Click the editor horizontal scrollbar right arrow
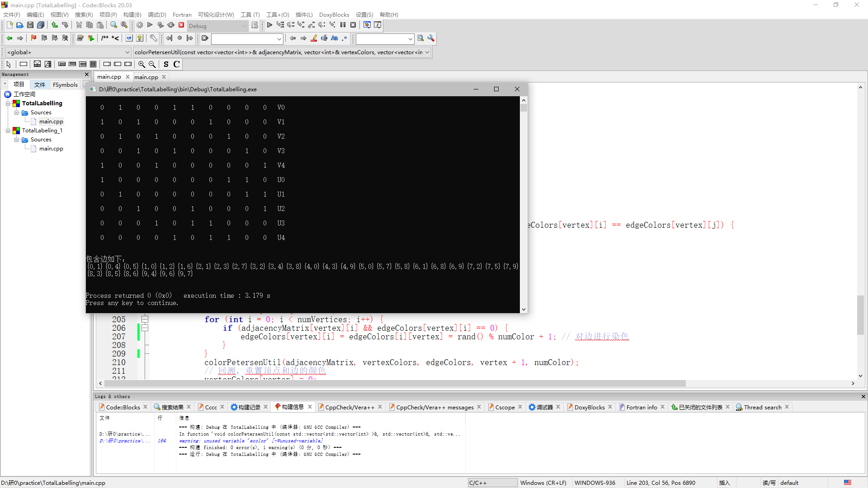 click(x=853, y=383)
